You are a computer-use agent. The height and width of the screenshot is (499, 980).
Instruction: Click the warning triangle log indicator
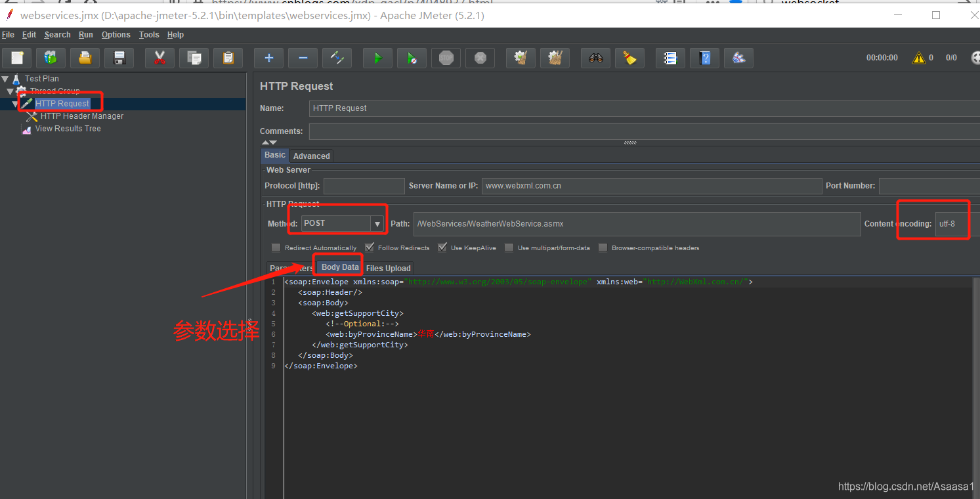pos(919,58)
